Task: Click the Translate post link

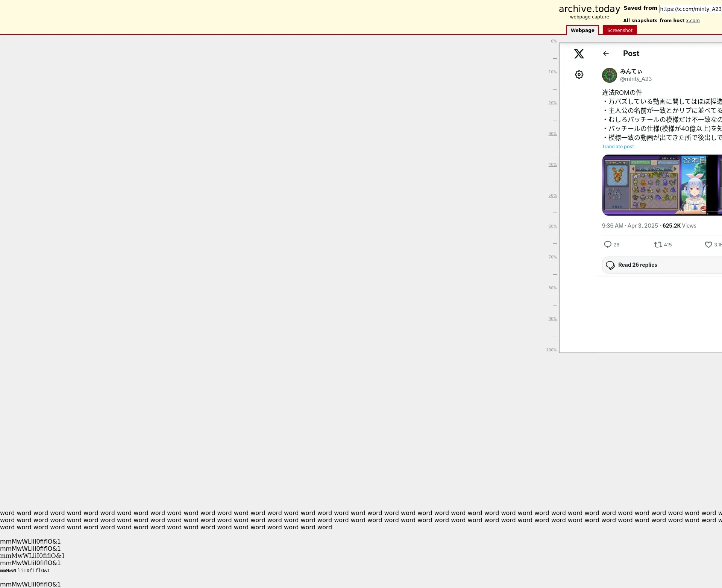Action: [x=617, y=147]
